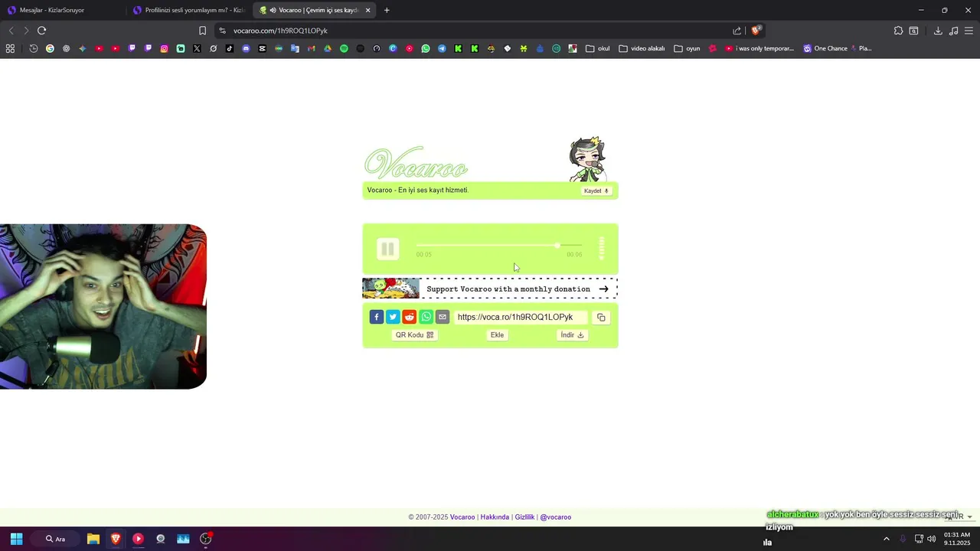Image resolution: width=980 pixels, height=551 pixels.
Task: Share recording on Reddit
Action: click(x=410, y=317)
